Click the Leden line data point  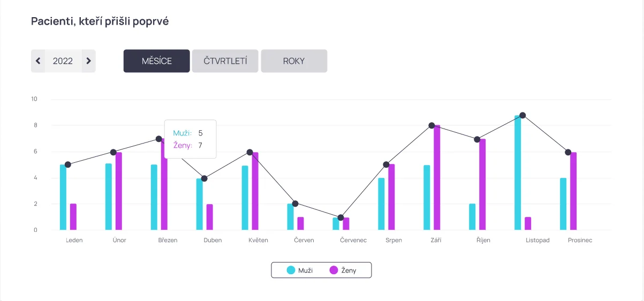tap(68, 164)
